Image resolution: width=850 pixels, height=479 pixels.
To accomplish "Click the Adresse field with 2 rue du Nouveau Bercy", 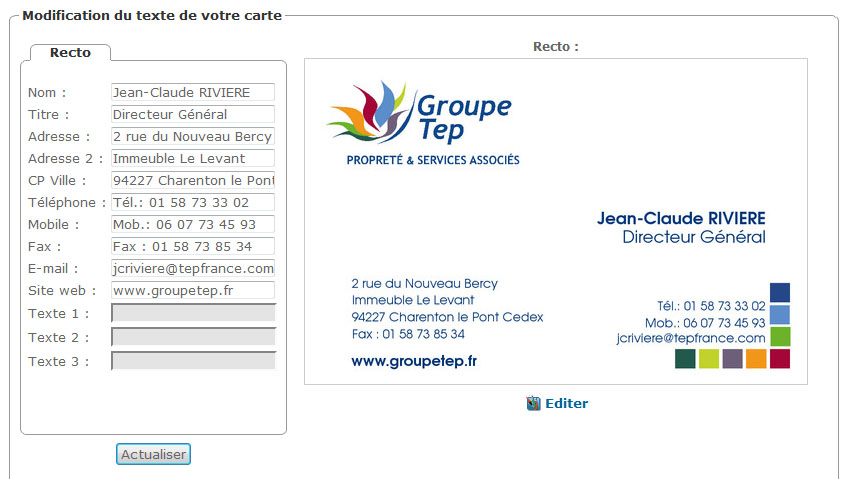I will 193,136.
